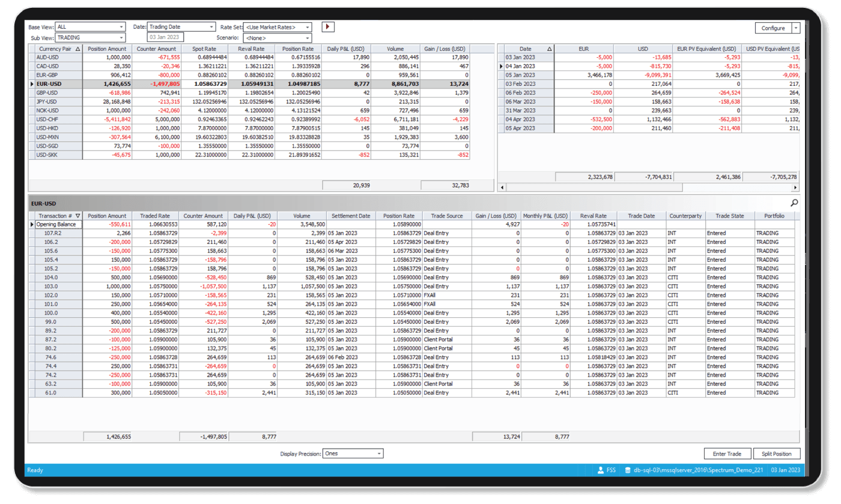Select the 31 Mar 2023 row in right panel
The height and width of the screenshot is (504, 841).
(x=650, y=111)
